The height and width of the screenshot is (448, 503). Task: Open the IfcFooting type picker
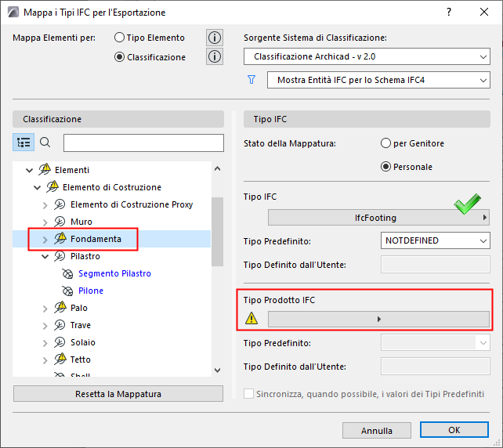click(x=378, y=218)
